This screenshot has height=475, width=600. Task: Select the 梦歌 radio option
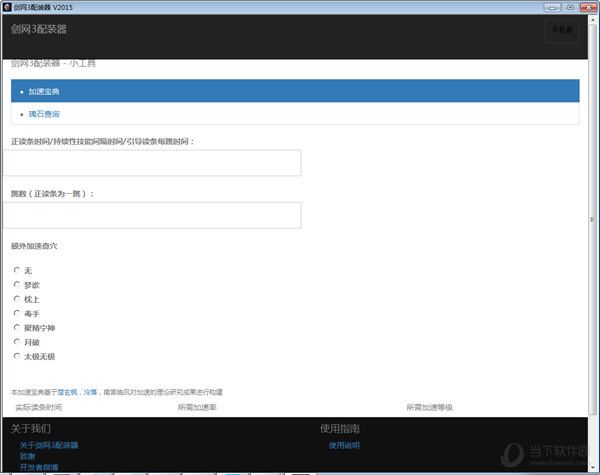click(x=16, y=284)
